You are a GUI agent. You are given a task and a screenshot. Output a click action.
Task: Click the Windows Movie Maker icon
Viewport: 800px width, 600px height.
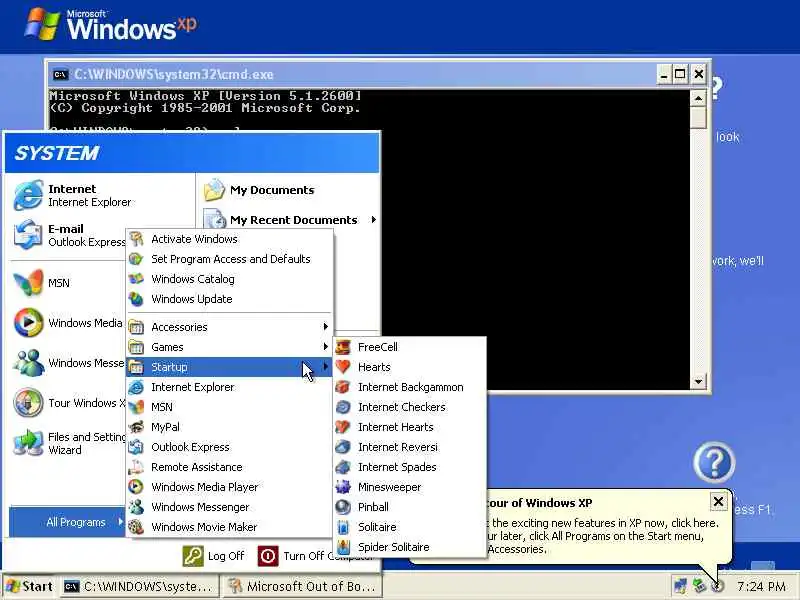(x=136, y=527)
